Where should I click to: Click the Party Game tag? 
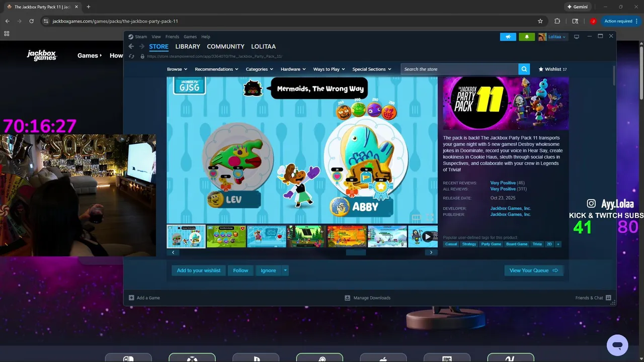pos(491,244)
